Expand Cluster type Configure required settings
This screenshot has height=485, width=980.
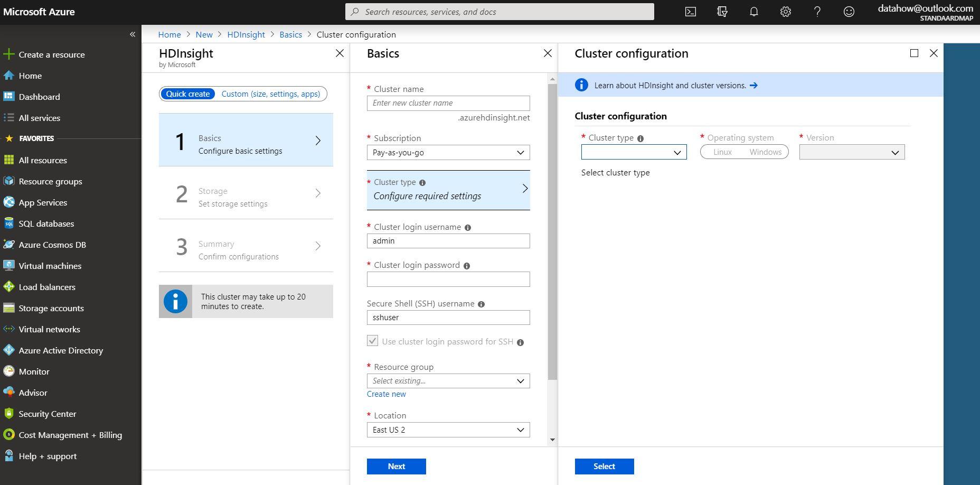(448, 190)
